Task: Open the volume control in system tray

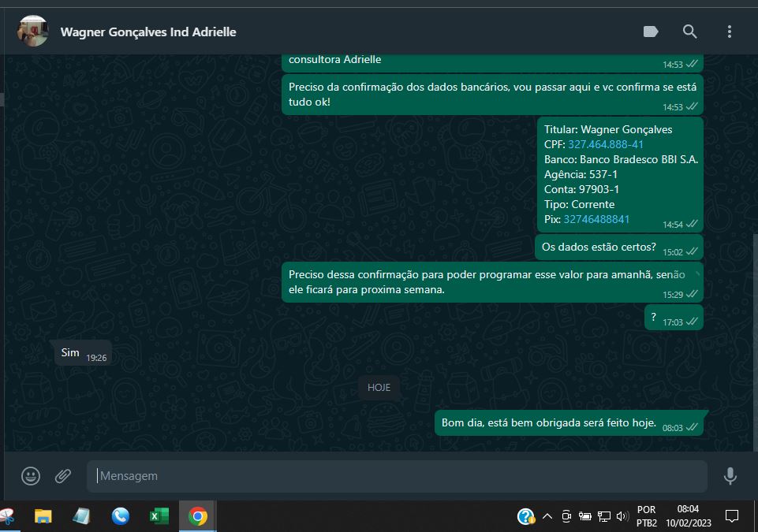Action: point(622,517)
